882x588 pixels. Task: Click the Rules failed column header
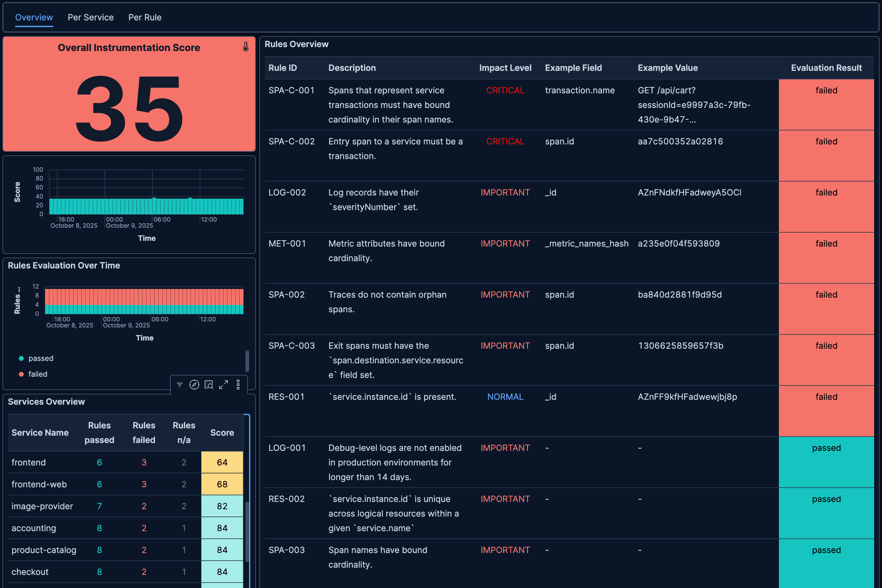pyautogui.click(x=144, y=432)
